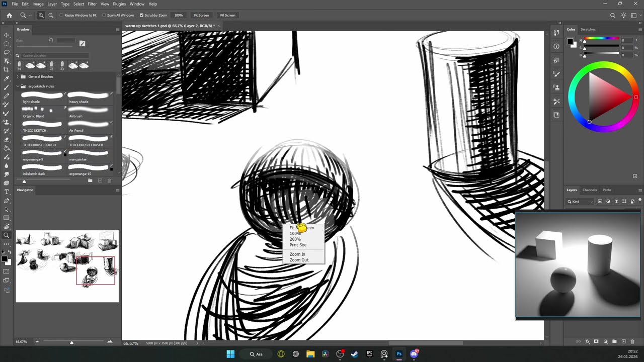Select the Eraser tool
This screenshot has height=362, width=644.
(7, 139)
